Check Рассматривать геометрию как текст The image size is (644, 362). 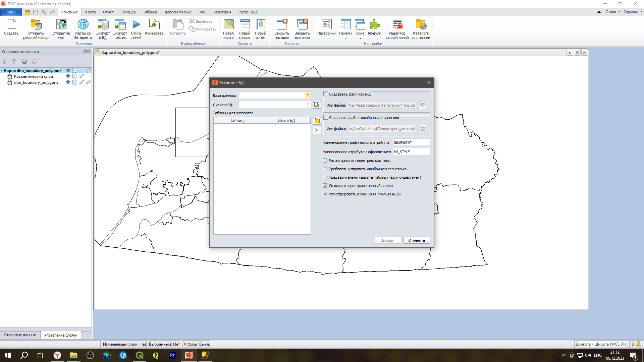[x=325, y=161]
